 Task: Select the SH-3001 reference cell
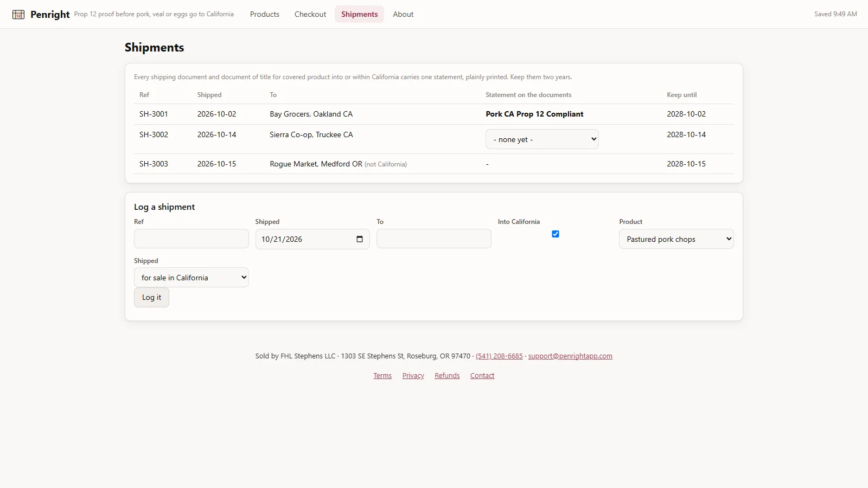coord(154,114)
